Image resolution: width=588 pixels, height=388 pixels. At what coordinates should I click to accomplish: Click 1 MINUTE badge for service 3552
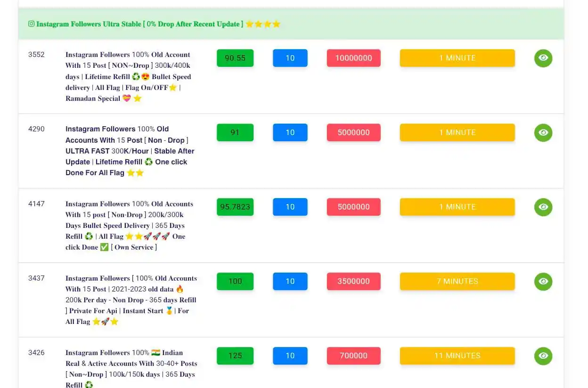click(x=457, y=58)
